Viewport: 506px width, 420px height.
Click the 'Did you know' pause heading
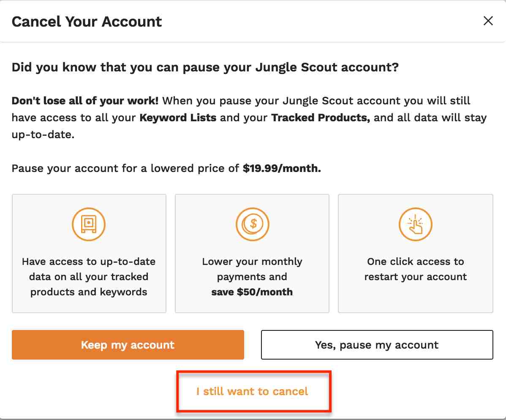(x=205, y=67)
